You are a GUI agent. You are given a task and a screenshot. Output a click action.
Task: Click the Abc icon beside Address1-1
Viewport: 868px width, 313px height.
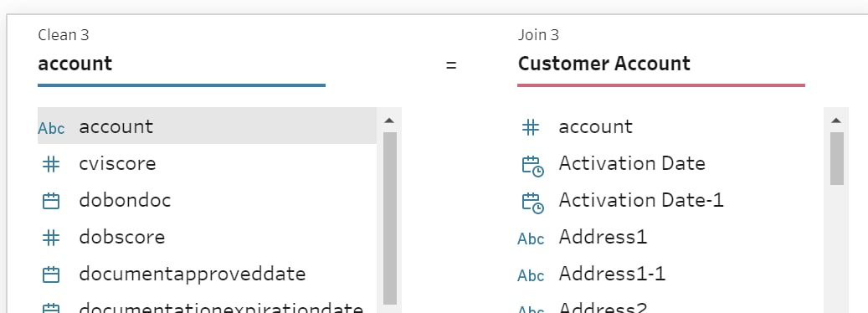(x=531, y=275)
